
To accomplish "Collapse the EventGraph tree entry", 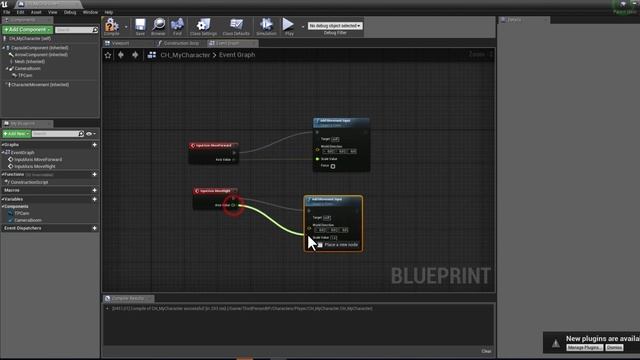I will coord(3,152).
